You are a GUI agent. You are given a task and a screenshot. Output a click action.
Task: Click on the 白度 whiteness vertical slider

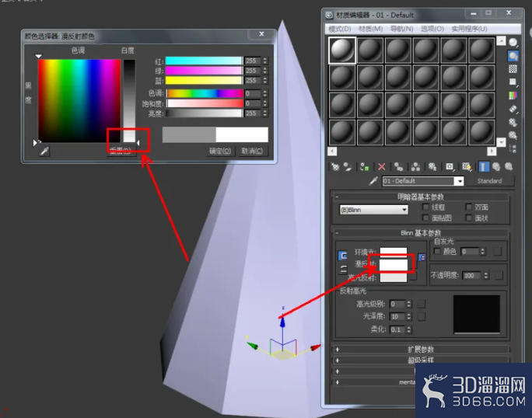[129, 101]
